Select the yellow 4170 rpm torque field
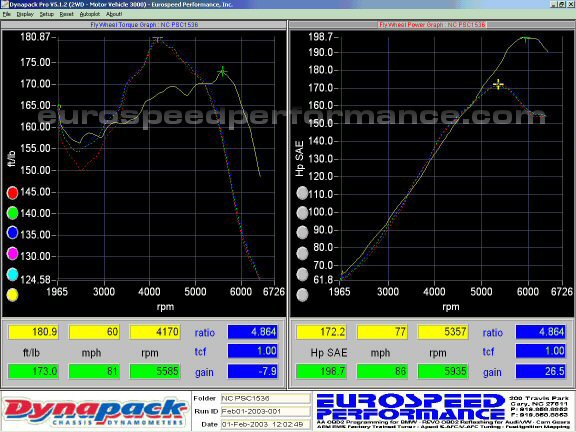576x432 pixels. 155,332
